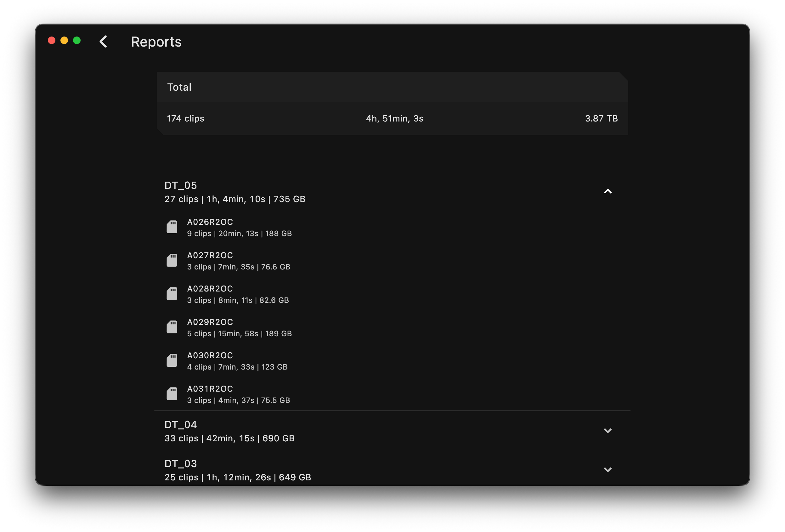Select the card icon beside A027R2OC
The image size is (785, 532).
pos(172,260)
